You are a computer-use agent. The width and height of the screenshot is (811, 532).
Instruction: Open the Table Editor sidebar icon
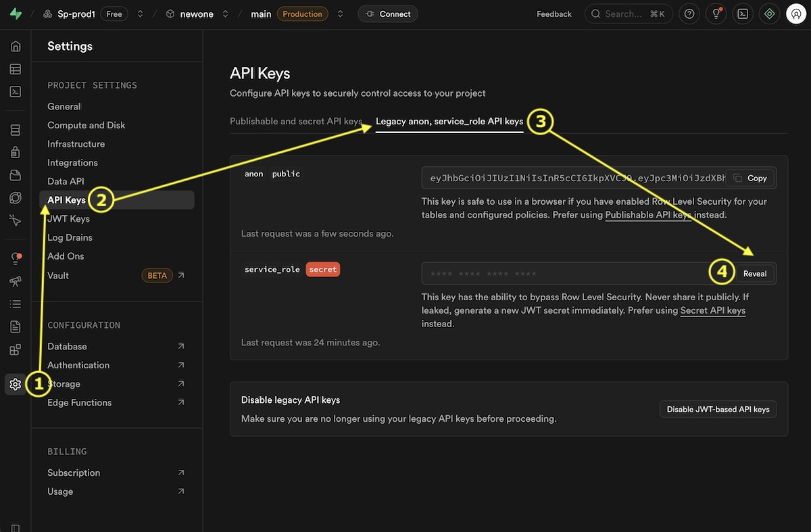click(x=16, y=69)
